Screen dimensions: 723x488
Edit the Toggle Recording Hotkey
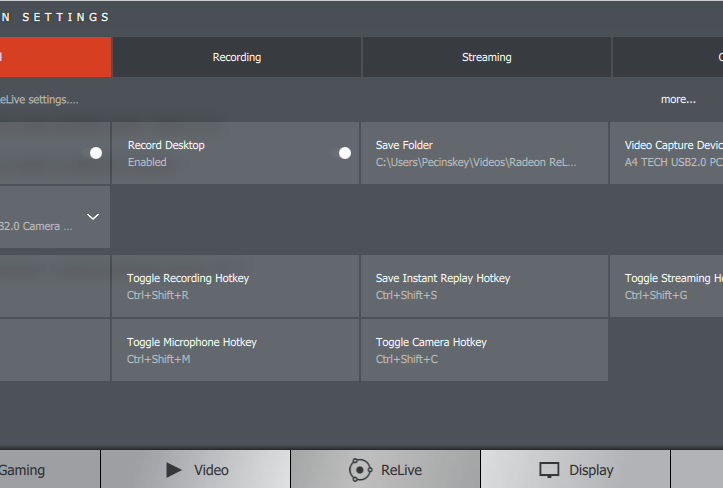click(235, 286)
